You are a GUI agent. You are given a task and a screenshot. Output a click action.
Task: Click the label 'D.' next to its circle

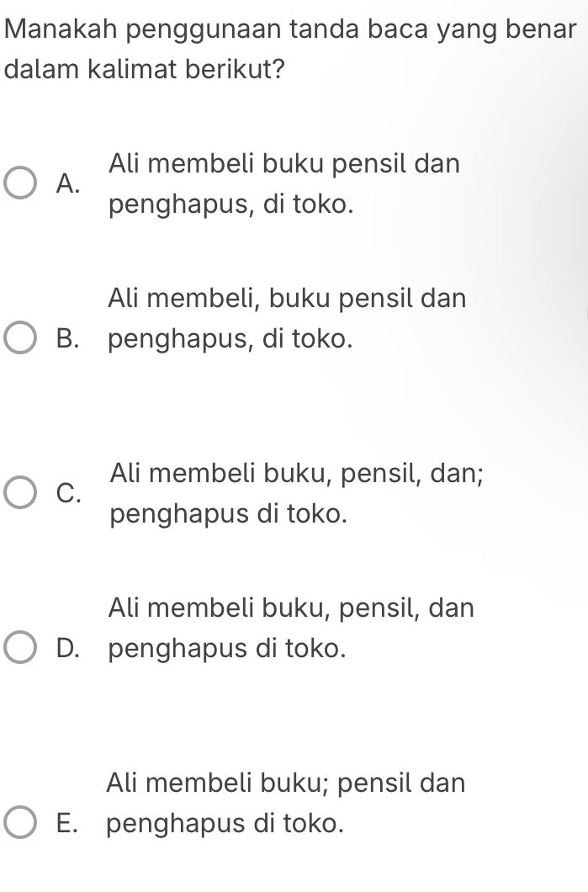tap(67, 649)
